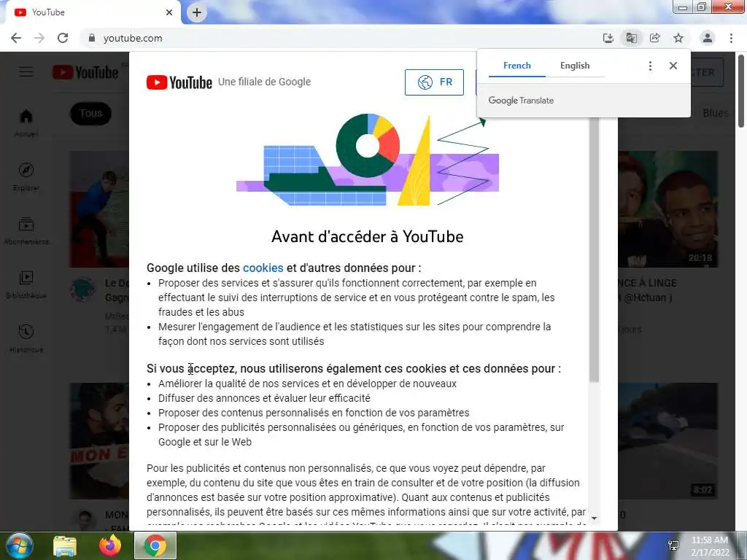Open Bibliothèque in the sidebar
The height and width of the screenshot is (560, 747).
(x=26, y=285)
